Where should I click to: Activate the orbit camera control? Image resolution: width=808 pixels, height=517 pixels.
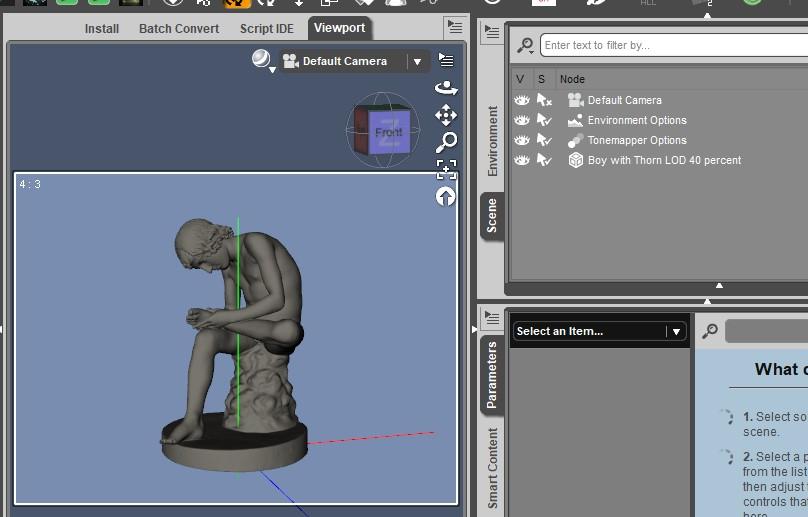tap(446, 88)
